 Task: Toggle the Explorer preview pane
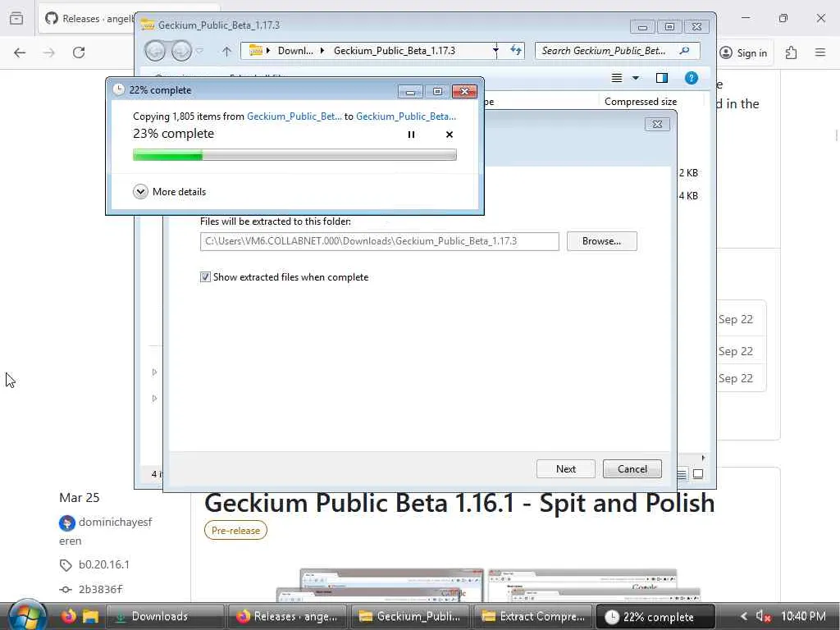coord(662,78)
